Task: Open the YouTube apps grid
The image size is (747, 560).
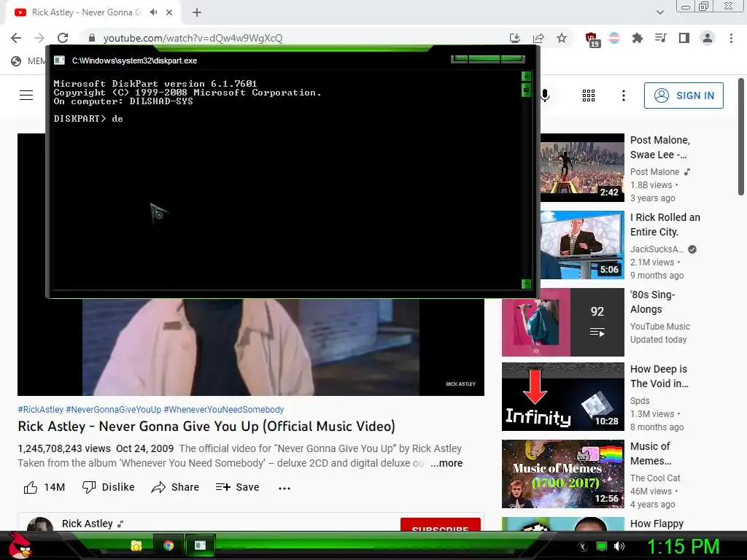Action: (589, 96)
